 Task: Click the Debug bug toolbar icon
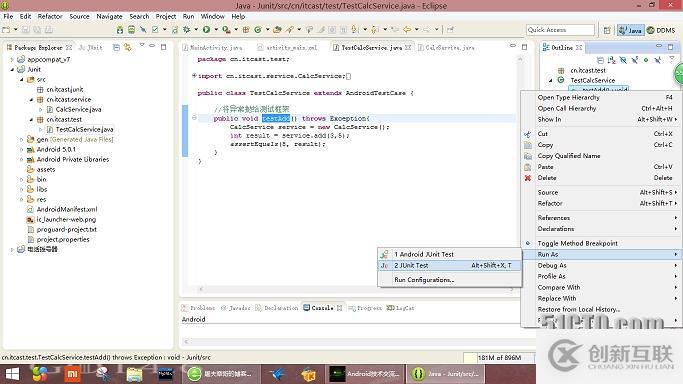tap(186, 30)
